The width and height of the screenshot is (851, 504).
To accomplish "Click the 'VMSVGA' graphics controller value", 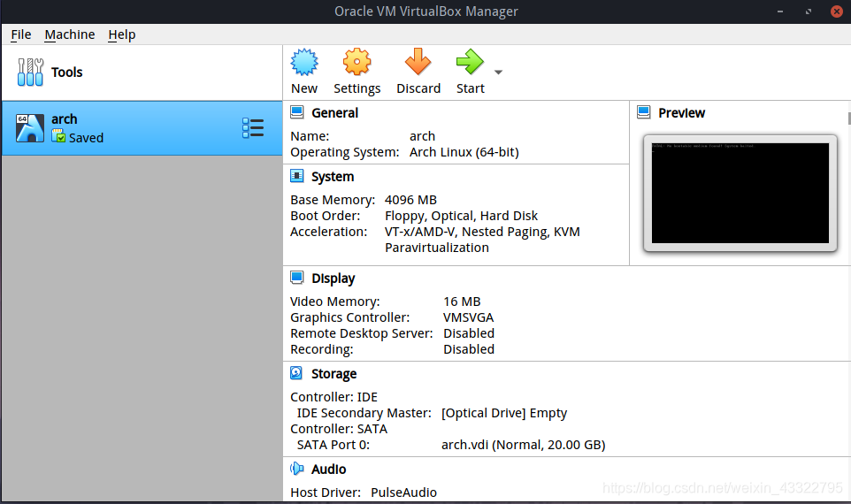I will click(468, 317).
